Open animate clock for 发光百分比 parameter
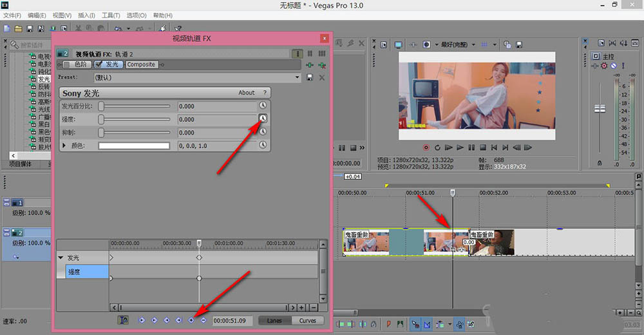 (x=263, y=105)
